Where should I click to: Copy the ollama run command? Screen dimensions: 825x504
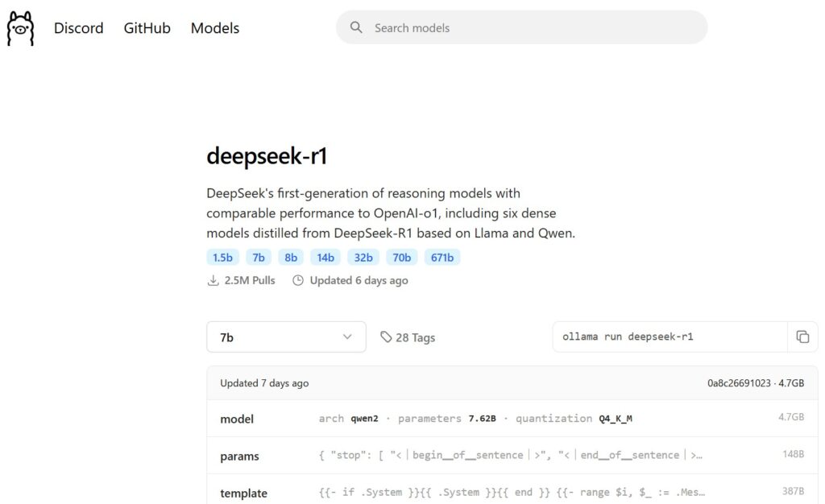tap(802, 337)
